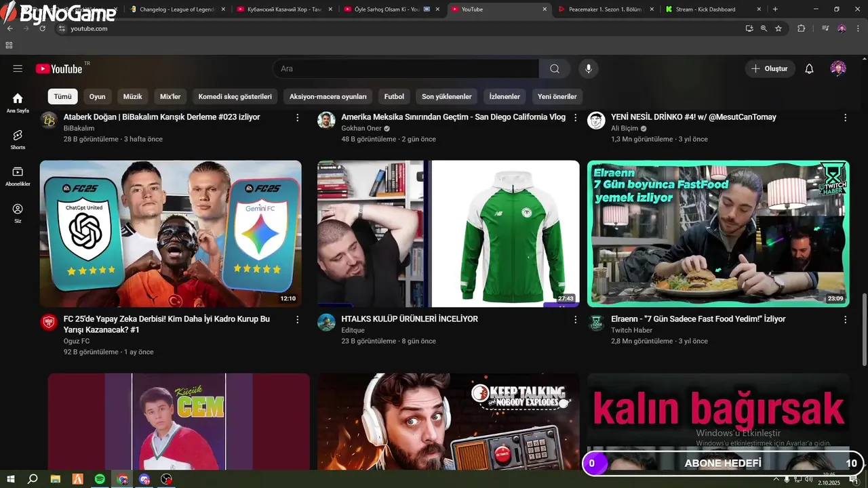Click the Oguz FC channel avatar

(49, 322)
